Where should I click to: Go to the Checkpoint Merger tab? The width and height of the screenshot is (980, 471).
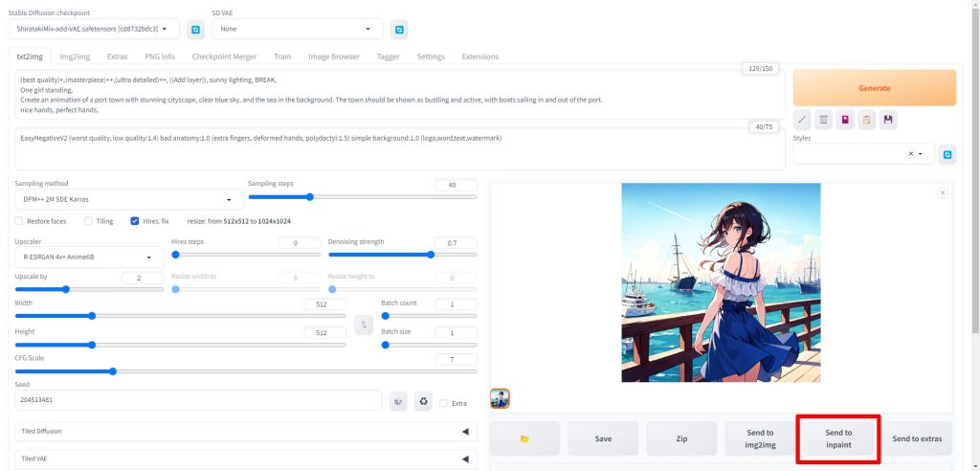pyautogui.click(x=224, y=56)
